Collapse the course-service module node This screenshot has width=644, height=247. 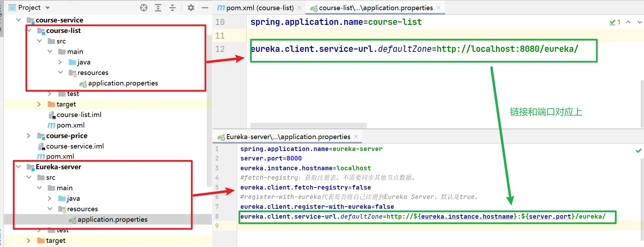(19, 20)
